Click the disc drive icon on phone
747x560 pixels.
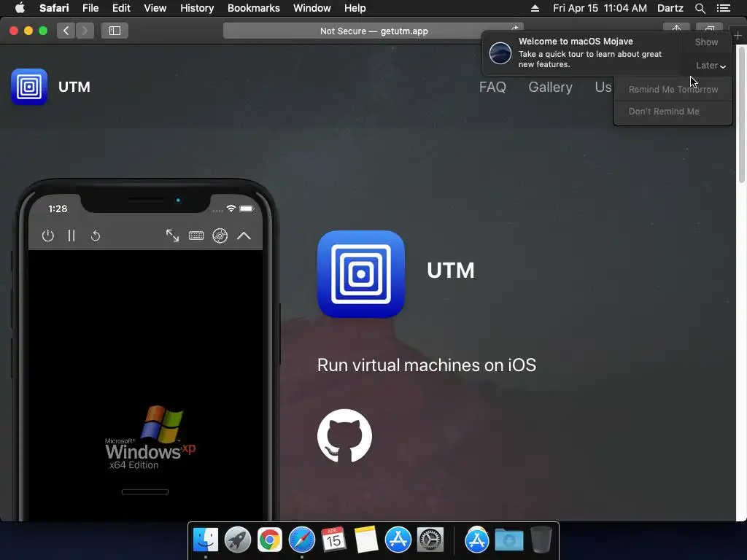220,236
